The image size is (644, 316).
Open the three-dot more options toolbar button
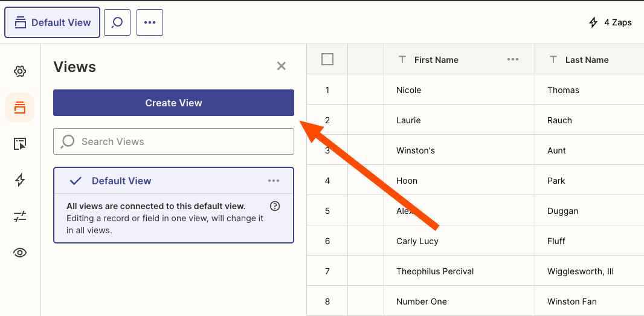point(150,22)
